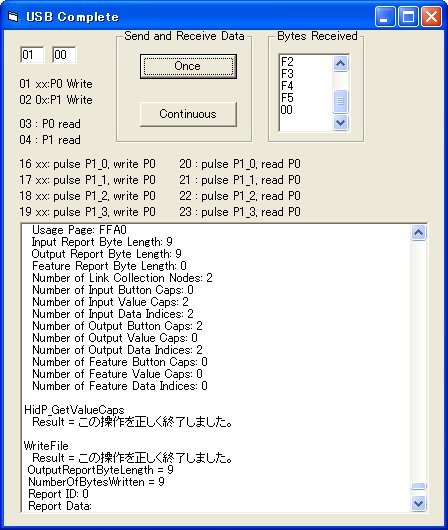448x530 pixels.
Task: Close the USB Complete window
Action: pos(431,17)
